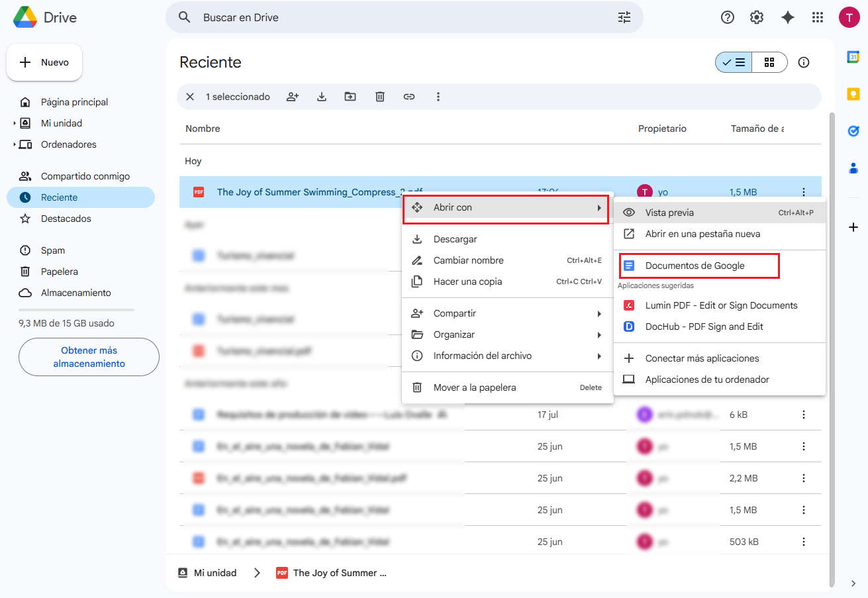
Task: Click Obtener más almacenamiento button
Action: click(89, 357)
